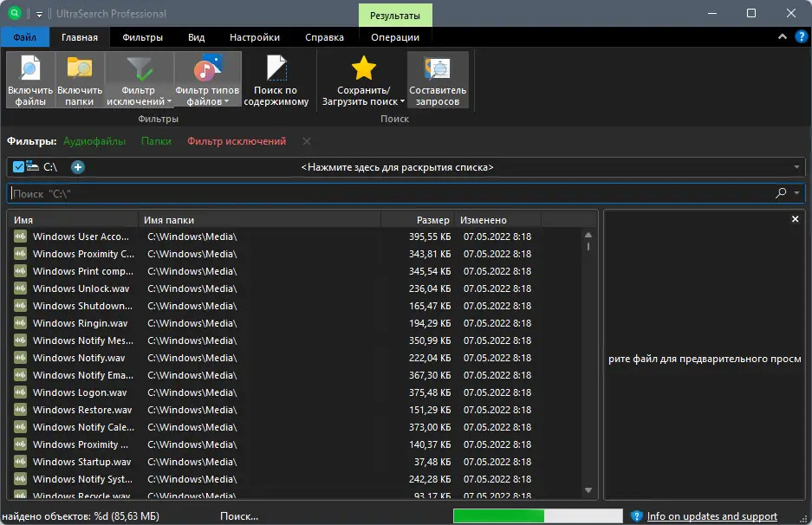Viewport: 812px width, 525px height.
Task: Open the quick access toolbar dropdown
Action: (39, 14)
